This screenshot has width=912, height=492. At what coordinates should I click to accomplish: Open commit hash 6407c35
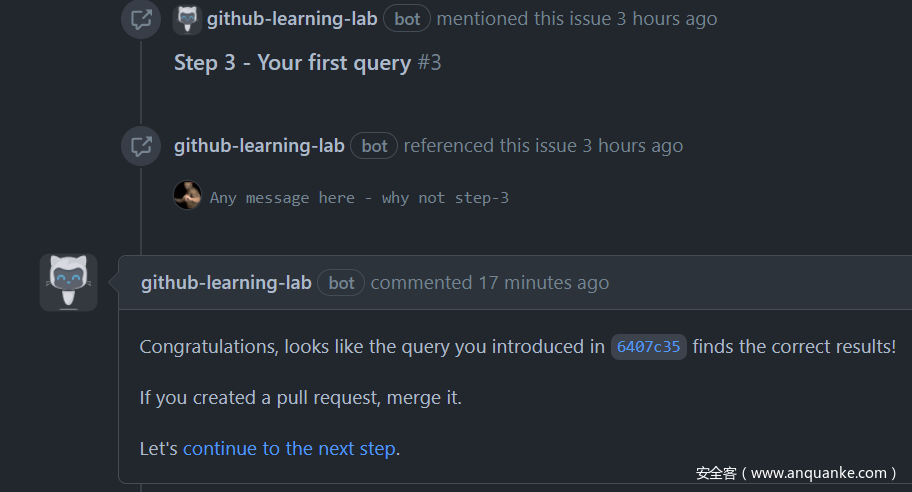pos(649,347)
